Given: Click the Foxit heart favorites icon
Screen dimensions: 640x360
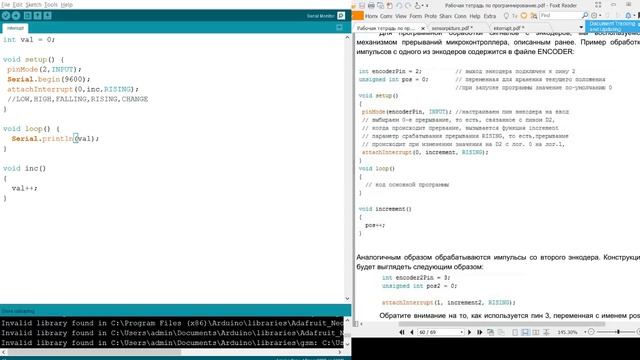Looking at the screenshot, I should tap(524, 16).
